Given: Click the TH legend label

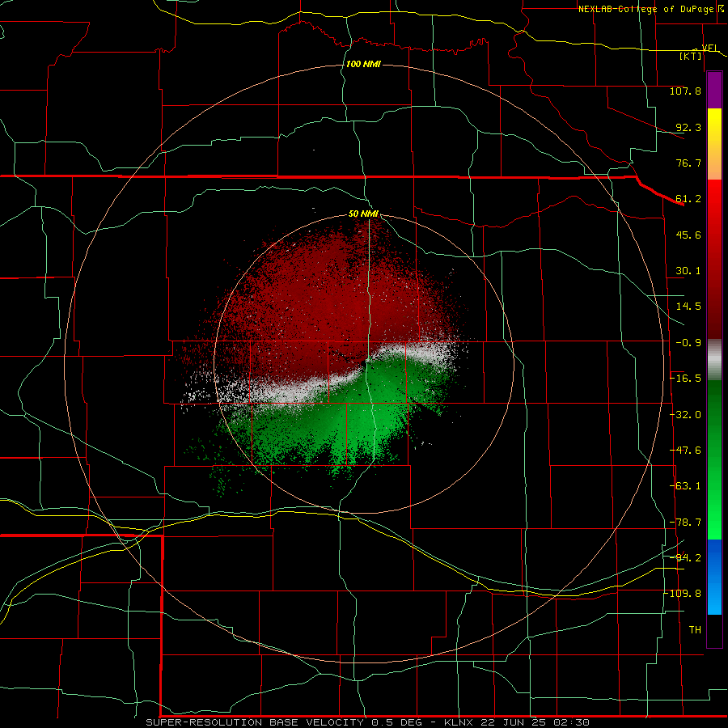Looking at the screenshot, I should pyautogui.click(x=695, y=629).
